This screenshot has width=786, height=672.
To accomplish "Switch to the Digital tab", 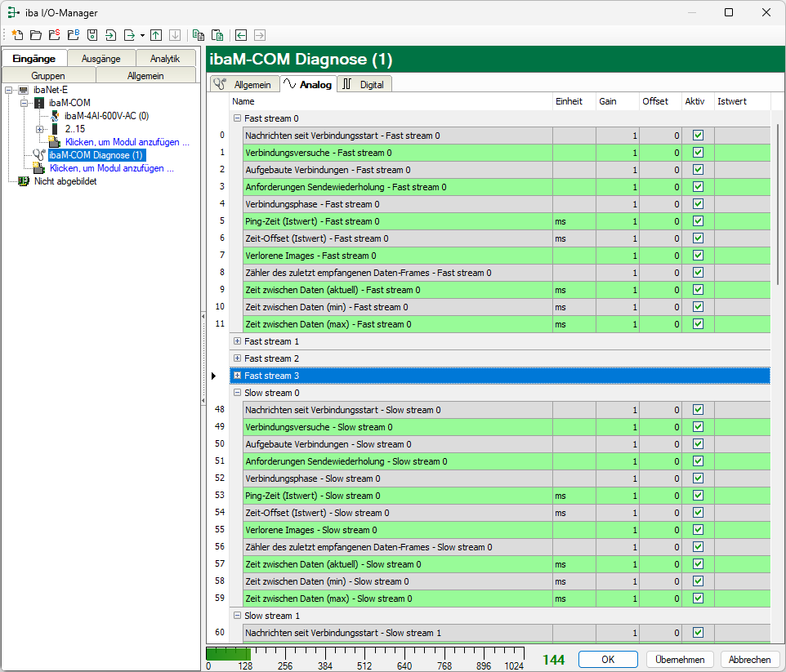I will pyautogui.click(x=364, y=84).
